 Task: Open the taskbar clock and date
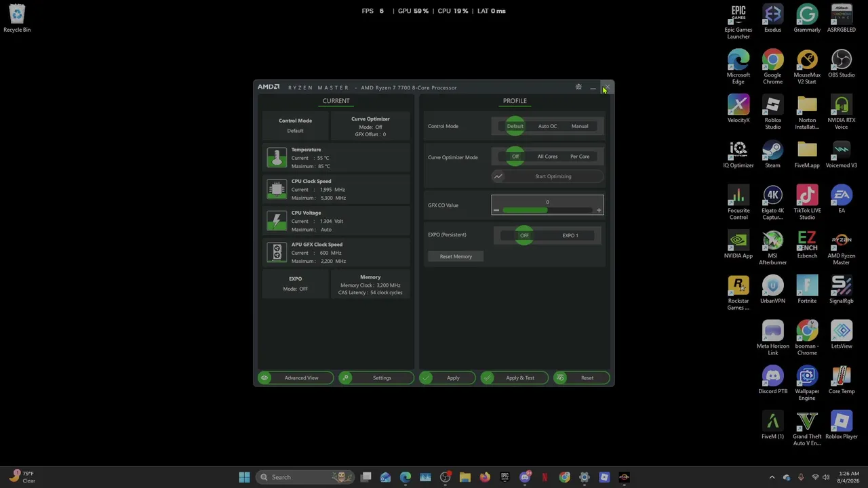[849, 477]
